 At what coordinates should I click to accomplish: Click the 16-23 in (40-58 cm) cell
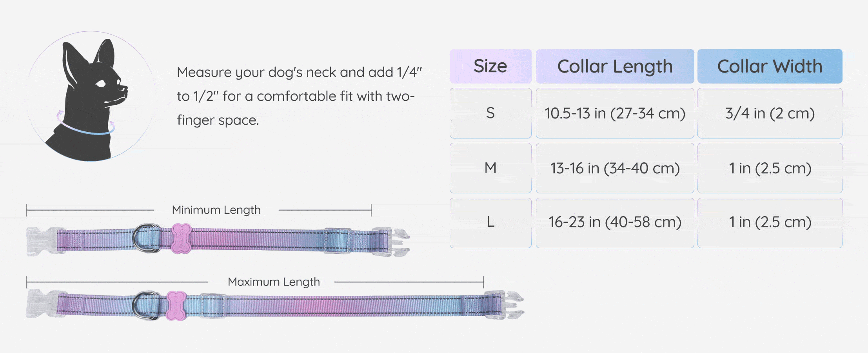coord(615,222)
